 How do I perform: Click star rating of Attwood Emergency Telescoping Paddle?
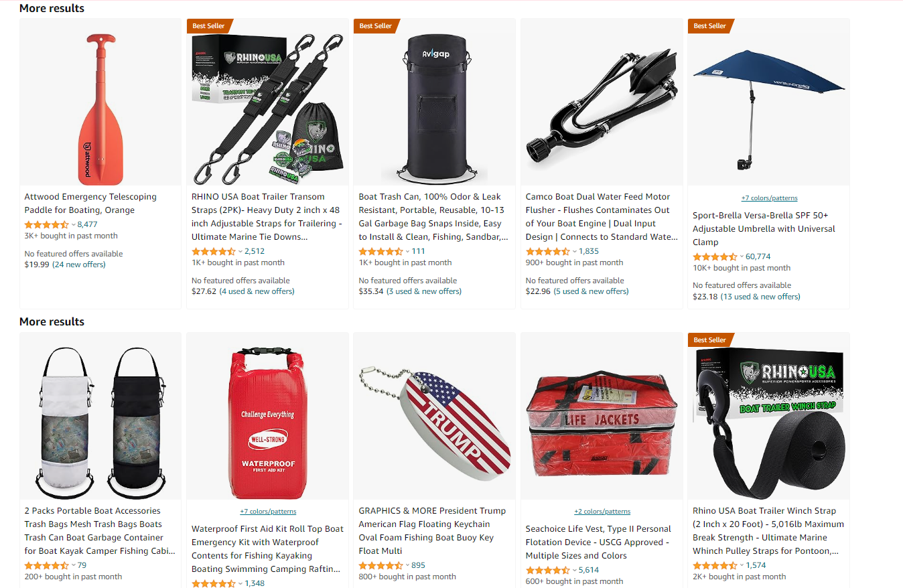(46, 224)
